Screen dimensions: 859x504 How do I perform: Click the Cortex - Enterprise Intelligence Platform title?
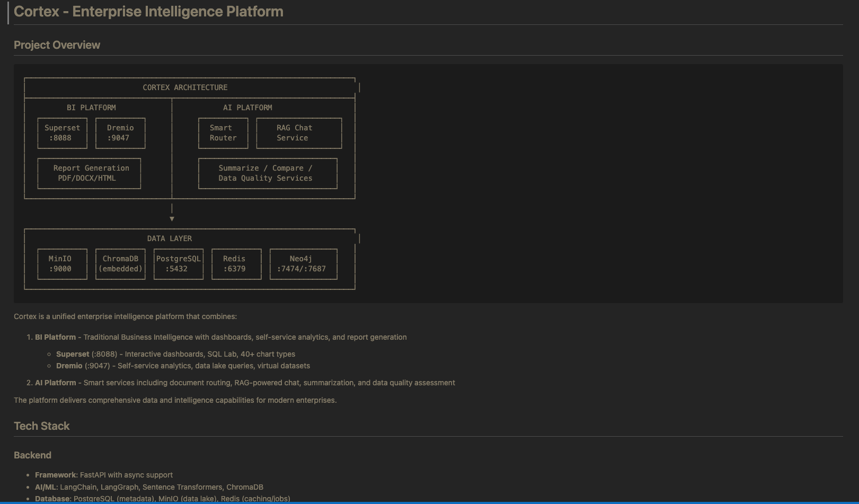click(x=149, y=11)
